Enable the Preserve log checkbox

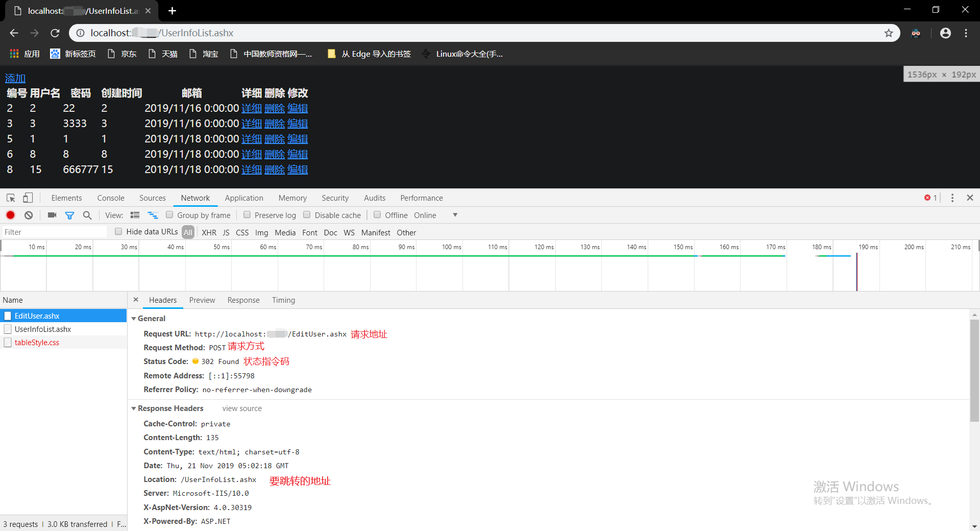[x=247, y=215]
